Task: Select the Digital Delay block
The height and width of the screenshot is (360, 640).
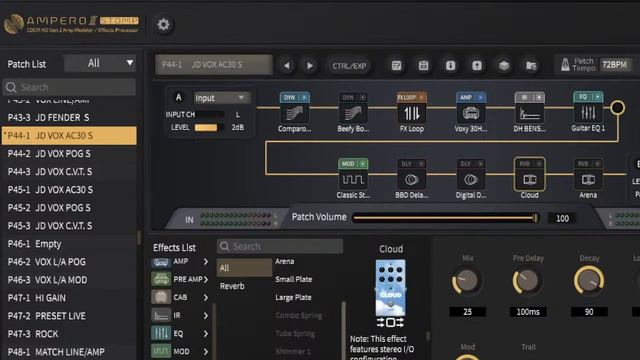Action: (471, 180)
